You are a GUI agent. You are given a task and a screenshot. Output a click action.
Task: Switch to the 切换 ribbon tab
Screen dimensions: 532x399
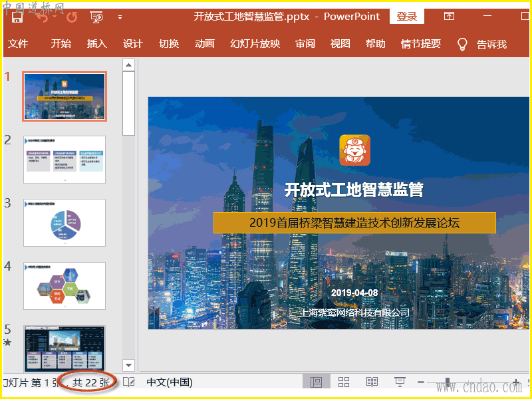tap(169, 44)
